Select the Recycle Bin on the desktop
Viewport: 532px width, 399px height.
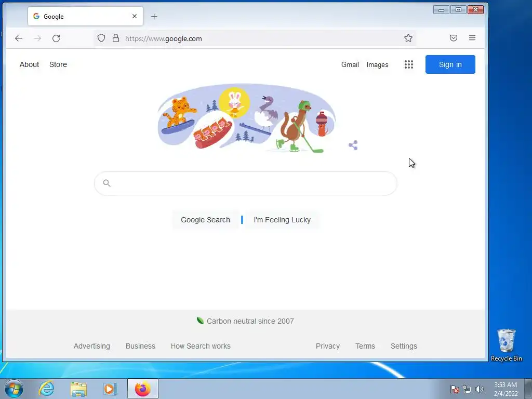pyautogui.click(x=506, y=345)
